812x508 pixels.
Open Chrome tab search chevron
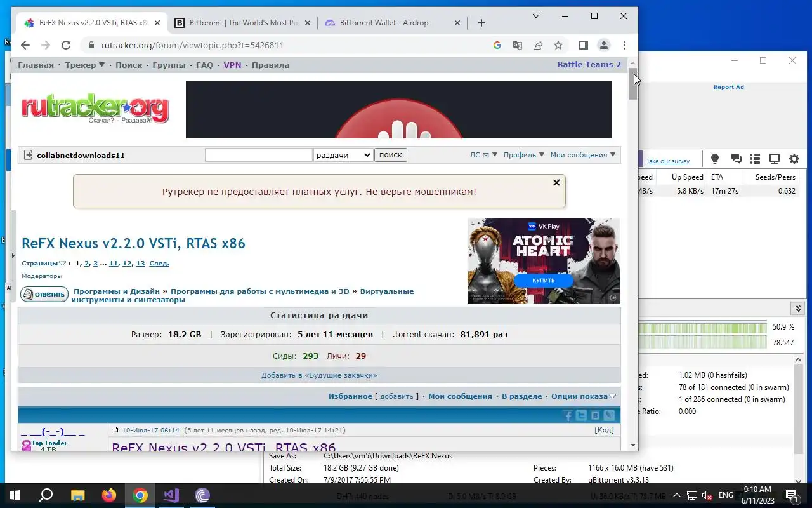point(536,16)
